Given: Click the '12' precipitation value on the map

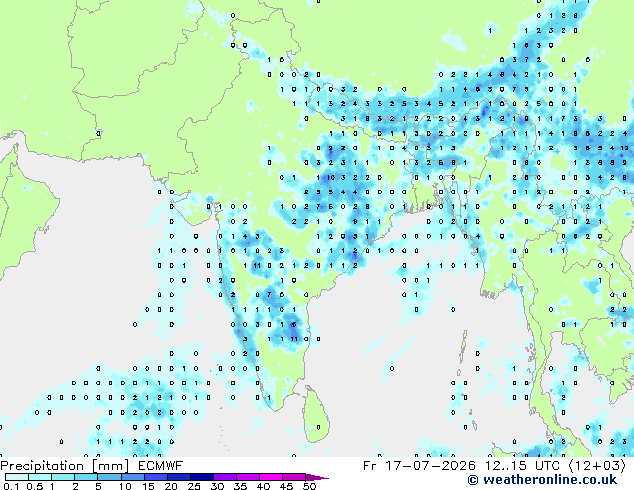Looking at the screenshot, I should (625, 148).
